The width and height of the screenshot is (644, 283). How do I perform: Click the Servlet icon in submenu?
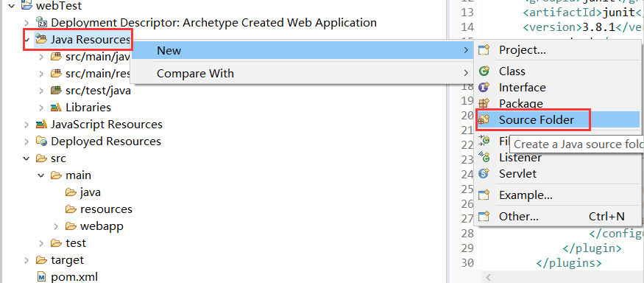click(x=484, y=174)
